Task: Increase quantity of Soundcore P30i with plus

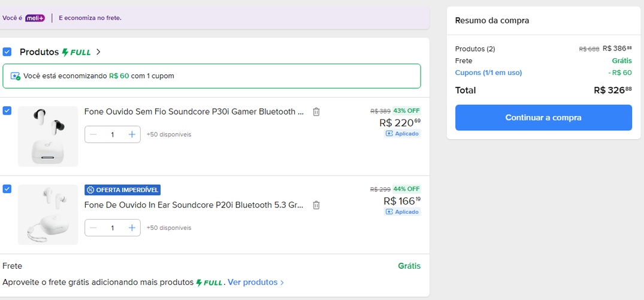Action: 132,134
